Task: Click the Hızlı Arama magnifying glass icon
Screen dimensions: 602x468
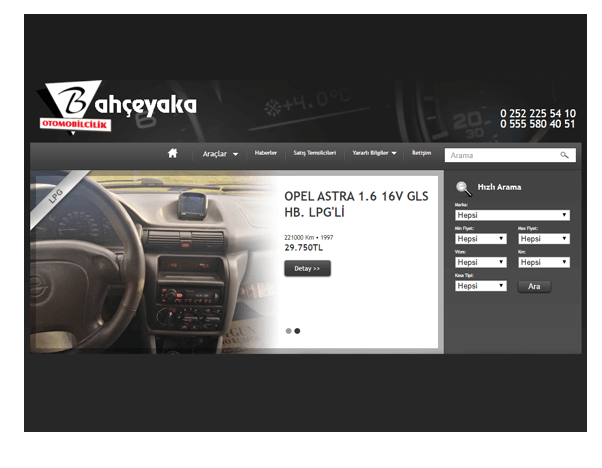Action: (463, 188)
